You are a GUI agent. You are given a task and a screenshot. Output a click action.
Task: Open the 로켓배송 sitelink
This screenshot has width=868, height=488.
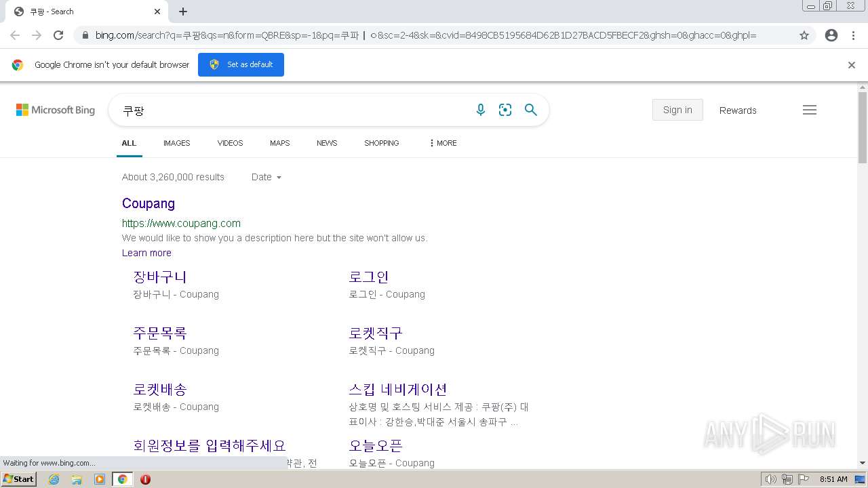159,389
